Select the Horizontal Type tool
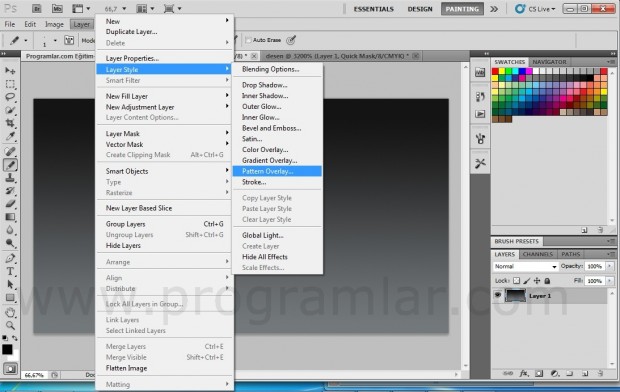 (10, 271)
